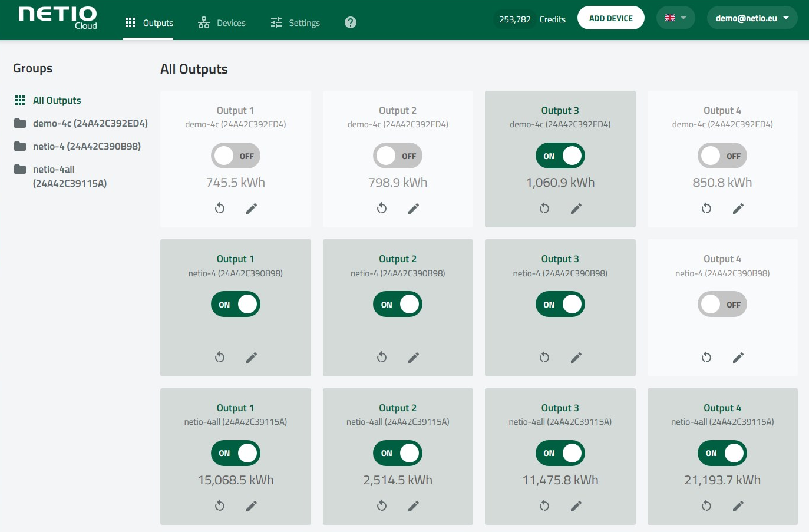Open the Devices tab
This screenshot has width=809, height=532.
222,23
